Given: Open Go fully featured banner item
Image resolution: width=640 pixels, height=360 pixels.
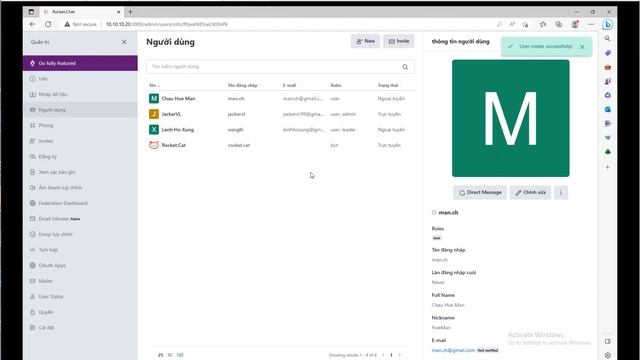Looking at the screenshot, I should [x=80, y=63].
